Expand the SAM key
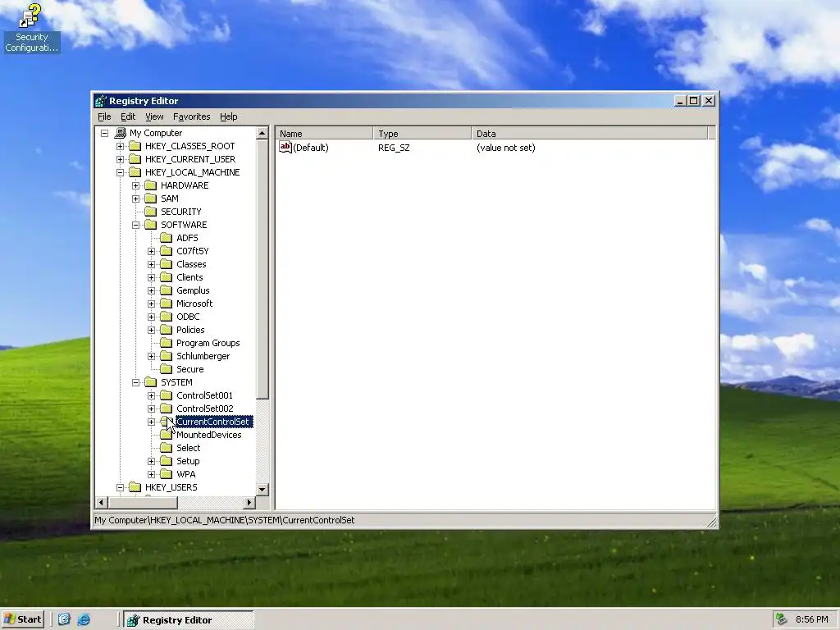 [x=135, y=199]
